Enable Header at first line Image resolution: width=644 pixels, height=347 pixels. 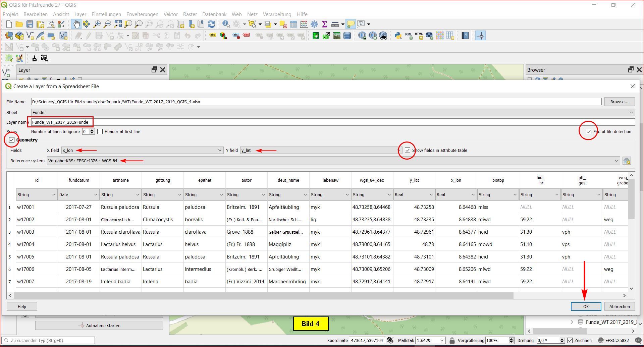100,132
